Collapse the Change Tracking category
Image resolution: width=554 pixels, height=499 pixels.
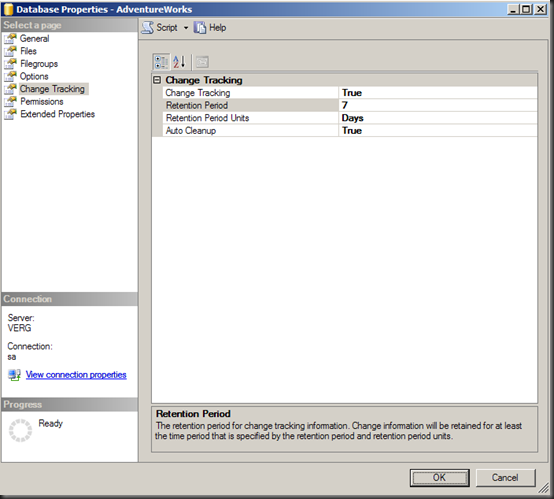coord(157,80)
